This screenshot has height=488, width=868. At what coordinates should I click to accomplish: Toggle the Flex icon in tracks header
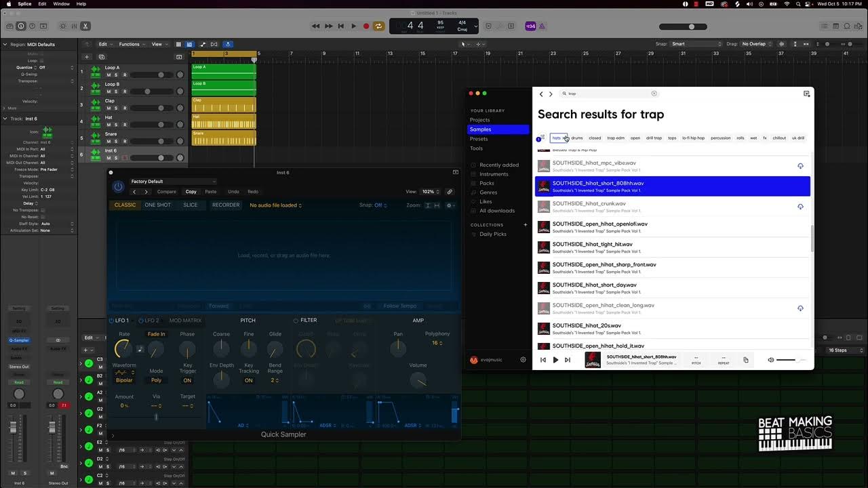[x=214, y=44]
